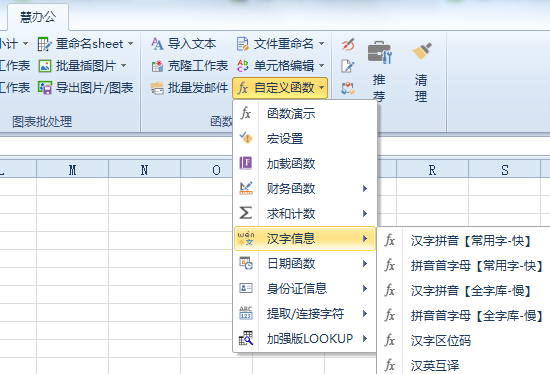
Task: Switch to the 慧办公 ribbon tab
Action: [38, 17]
